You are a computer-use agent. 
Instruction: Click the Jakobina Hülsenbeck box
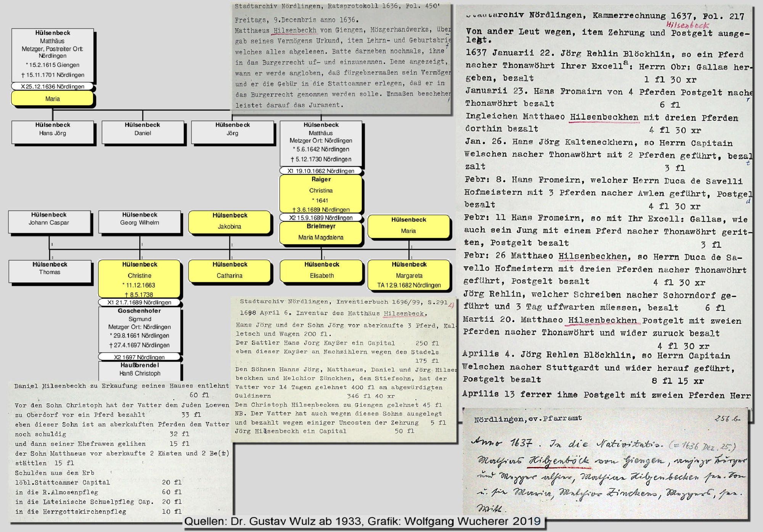[x=230, y=222]
